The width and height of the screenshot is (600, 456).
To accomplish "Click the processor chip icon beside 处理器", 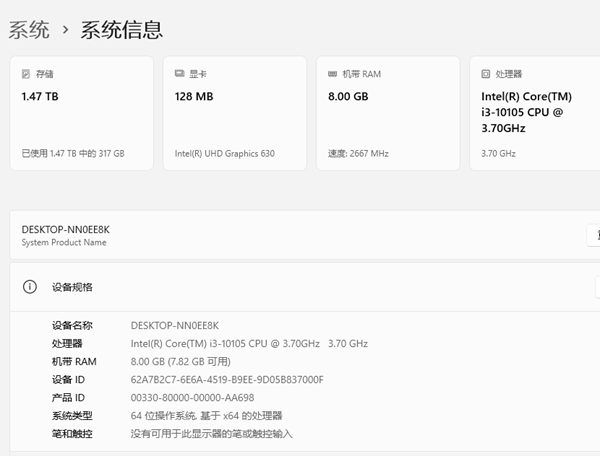I will click(x=486, y=74).
